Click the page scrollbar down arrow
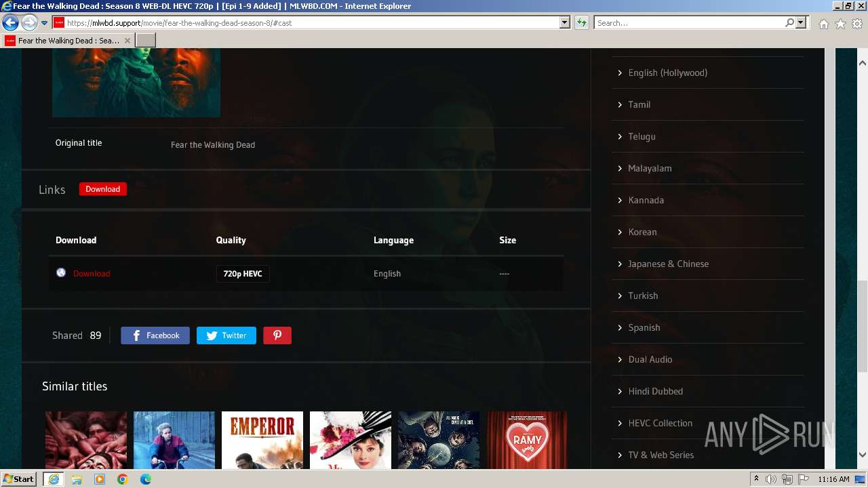 point(863,455)
